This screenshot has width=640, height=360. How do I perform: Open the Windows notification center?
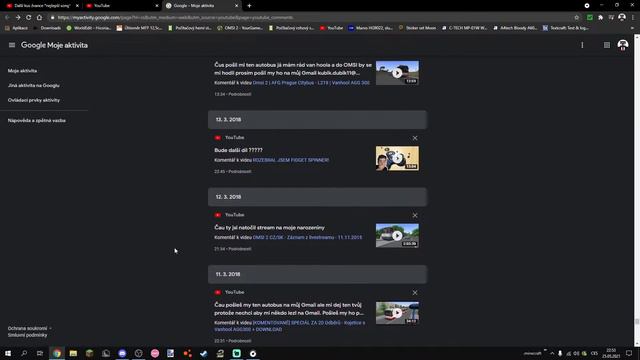point(629,353)
